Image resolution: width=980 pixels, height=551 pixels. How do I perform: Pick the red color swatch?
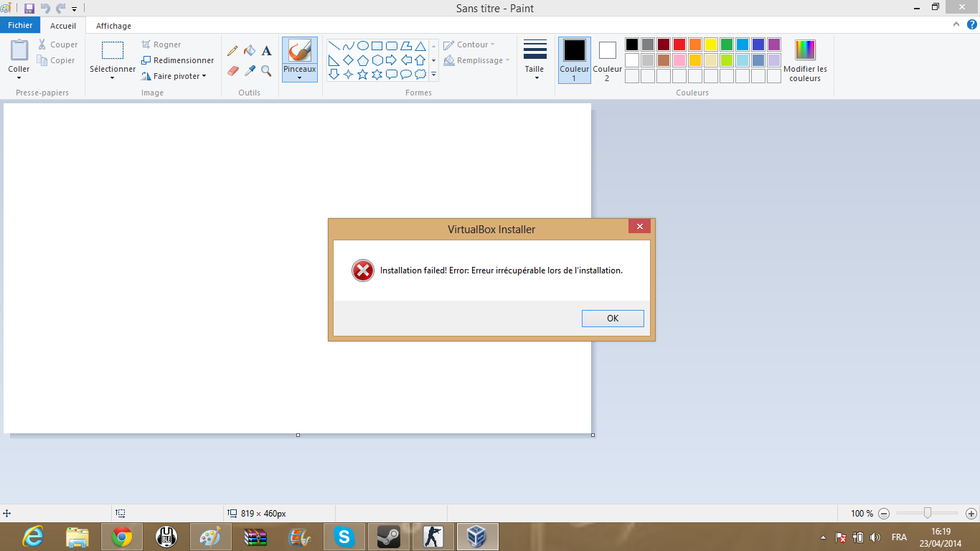click(679, 44)
